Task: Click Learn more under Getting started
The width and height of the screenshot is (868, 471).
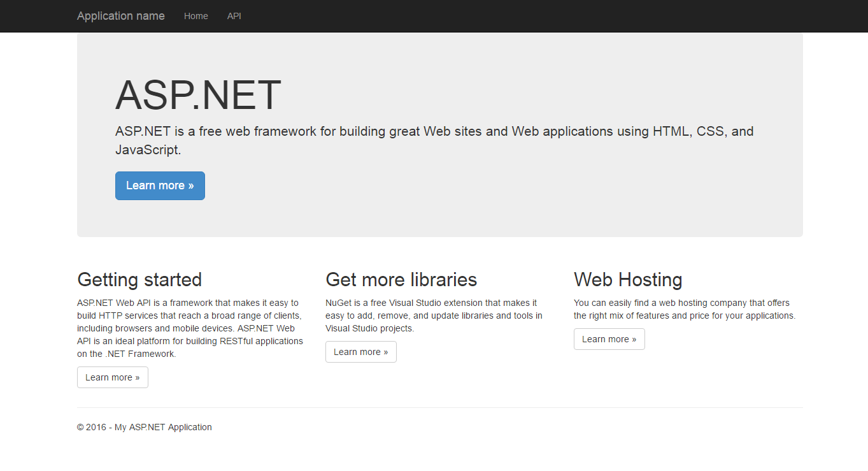Action: [x=113, y=377]
